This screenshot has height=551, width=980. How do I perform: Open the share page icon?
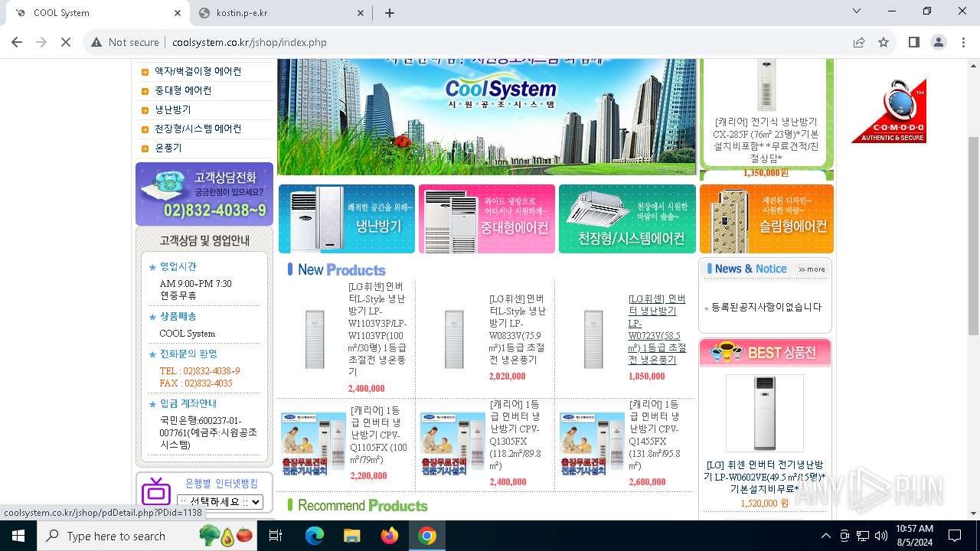(x=859, y=42)
